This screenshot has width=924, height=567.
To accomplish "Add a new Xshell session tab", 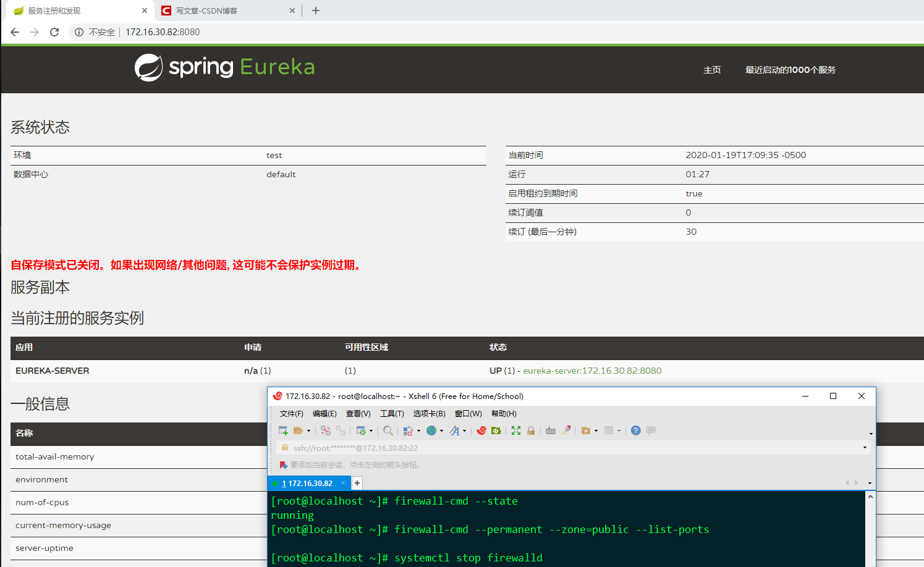I will pyautogui.click(x=357, y=483).
